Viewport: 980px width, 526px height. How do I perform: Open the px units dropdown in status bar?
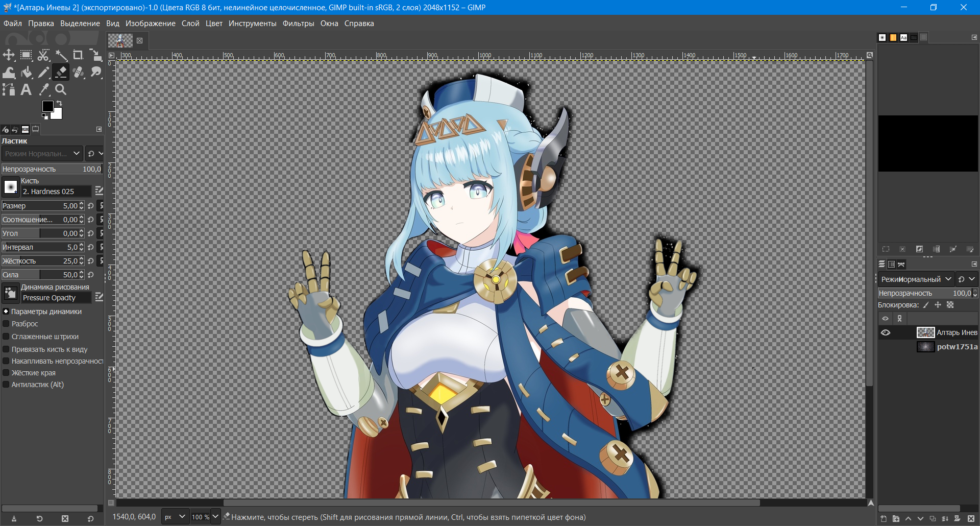pos(175,517)
